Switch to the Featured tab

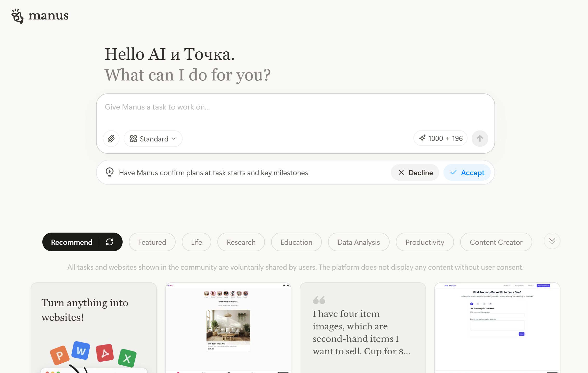pos(152,242)
